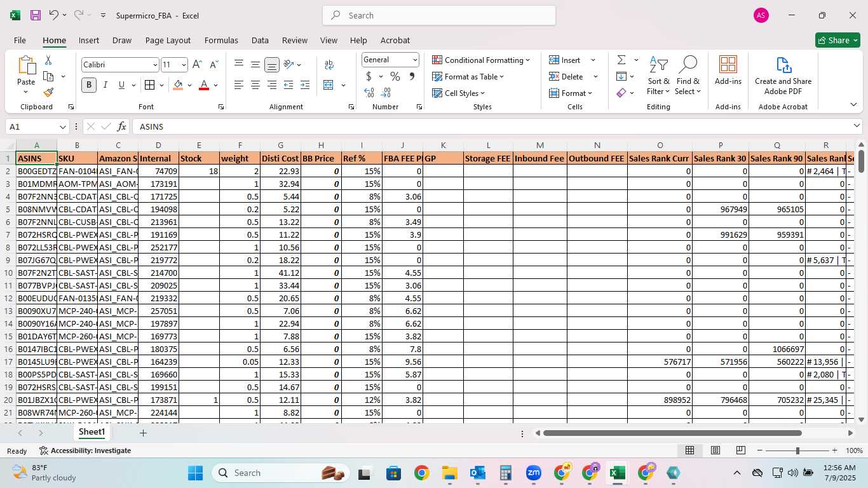The height and width of the screenshot is (488, 868).
Task: Click the AutoSum sigma icon
Action: pos(621,60)
